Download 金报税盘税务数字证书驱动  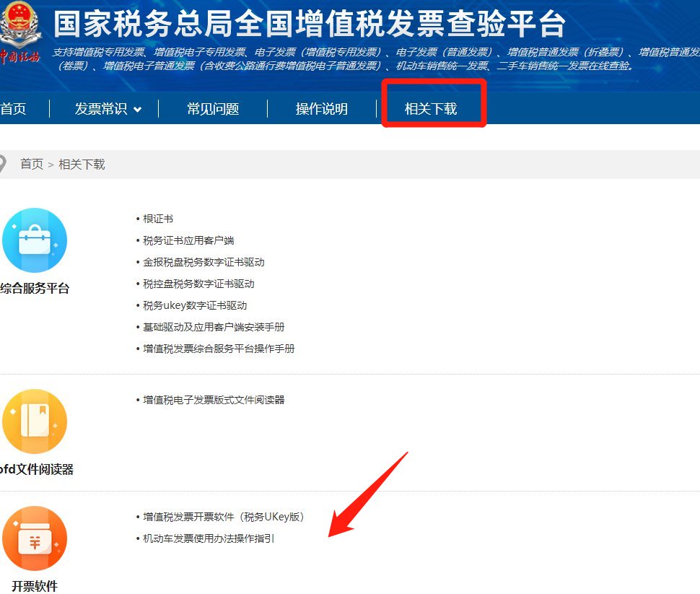(204, 262)
